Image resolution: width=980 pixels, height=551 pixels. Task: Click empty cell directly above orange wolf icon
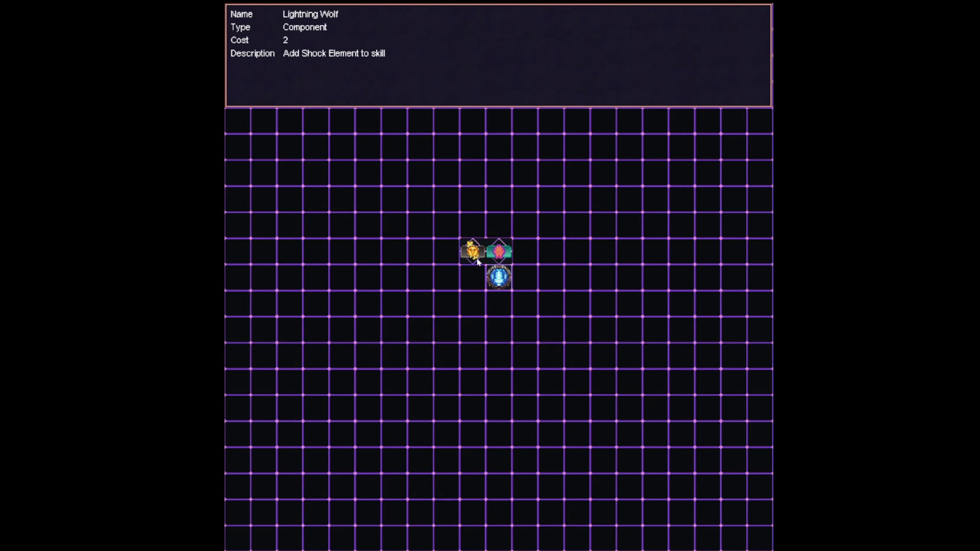click(x=473, y=225)
